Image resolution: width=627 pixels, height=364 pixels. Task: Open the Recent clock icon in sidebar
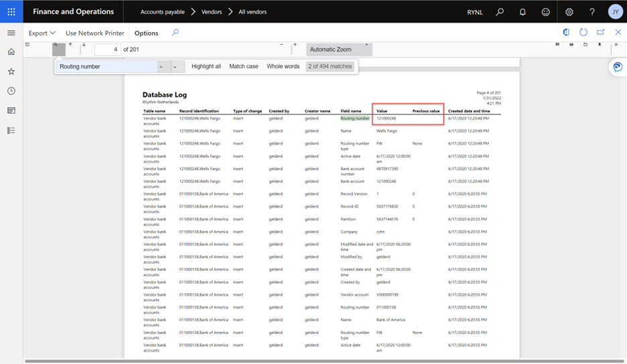point(11,91)
